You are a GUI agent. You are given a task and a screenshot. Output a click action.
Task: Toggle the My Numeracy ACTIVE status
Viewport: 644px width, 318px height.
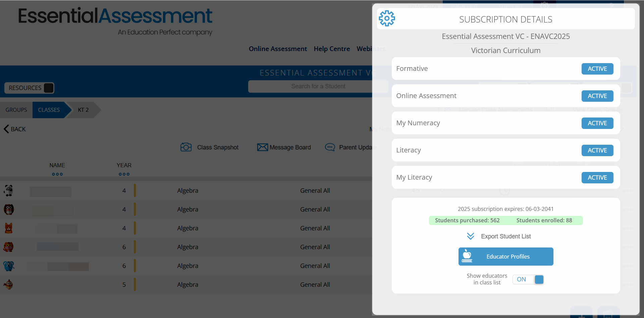pos(597,123)
